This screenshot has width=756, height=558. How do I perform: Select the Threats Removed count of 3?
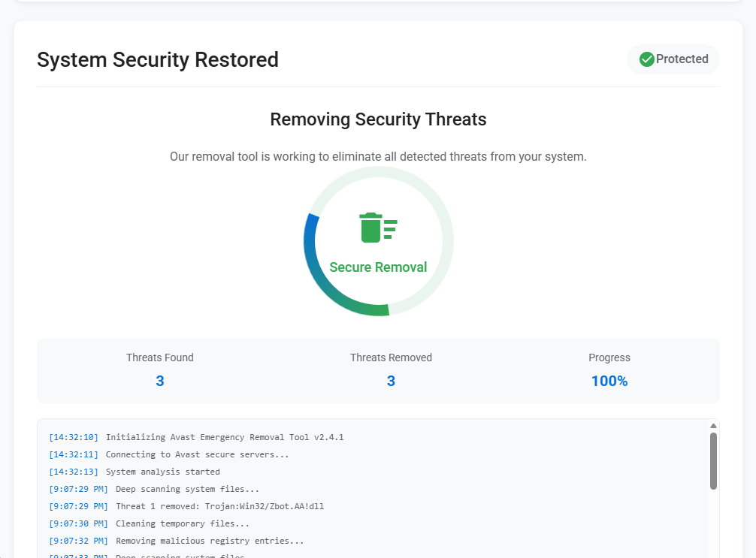pos(391,382)
